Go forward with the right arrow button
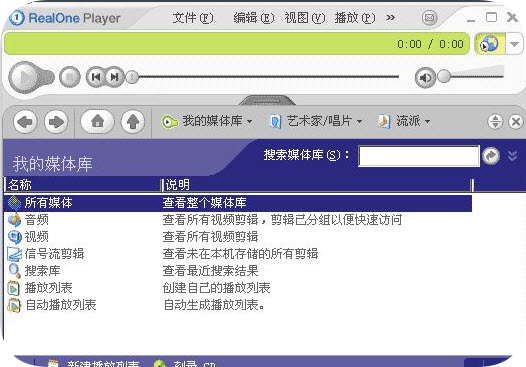Viewport: 526px width, 367px height. pyautogui.click(x=56, y=121)
